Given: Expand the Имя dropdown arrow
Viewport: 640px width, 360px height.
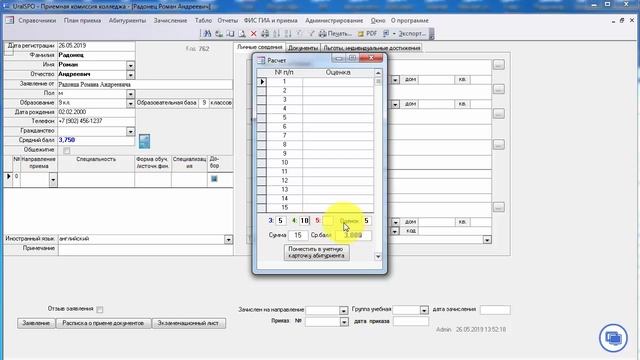Looking at the screenshot, I should coord(130,65).
